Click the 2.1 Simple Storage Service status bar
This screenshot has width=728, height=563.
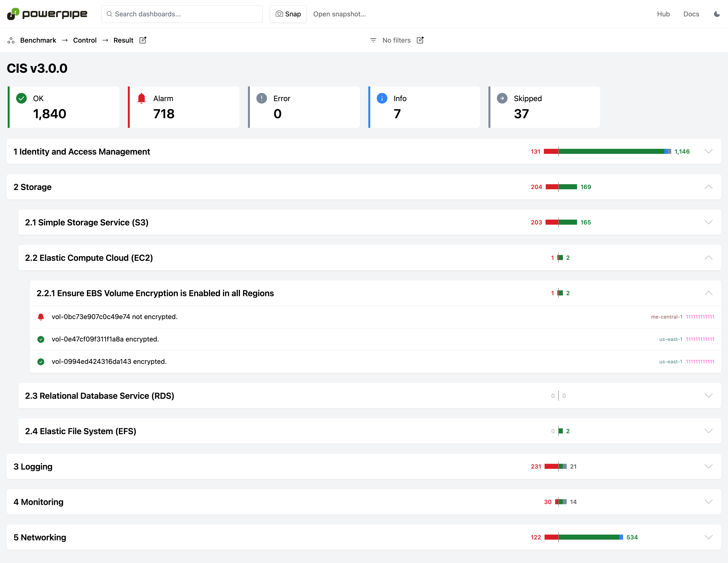(x=561, y=222)
